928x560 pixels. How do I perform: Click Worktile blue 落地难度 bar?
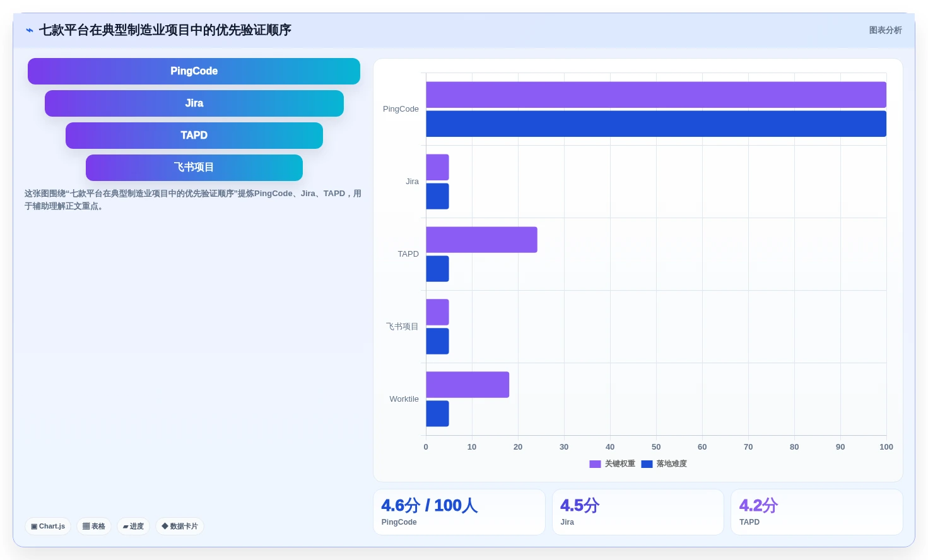[x=437, y=414]
